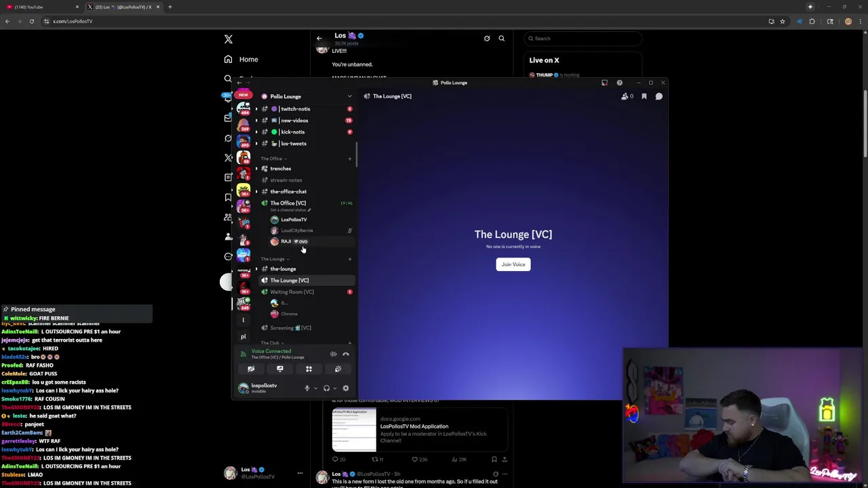Open noise suppression waveform icon
The width and height of the screenshot is (868, 488).
333,354
